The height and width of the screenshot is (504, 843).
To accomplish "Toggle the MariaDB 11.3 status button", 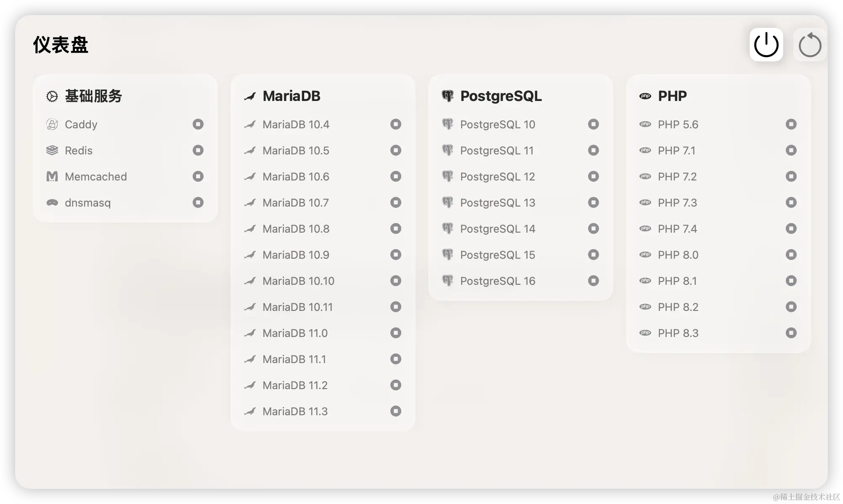I will [396, 411].
